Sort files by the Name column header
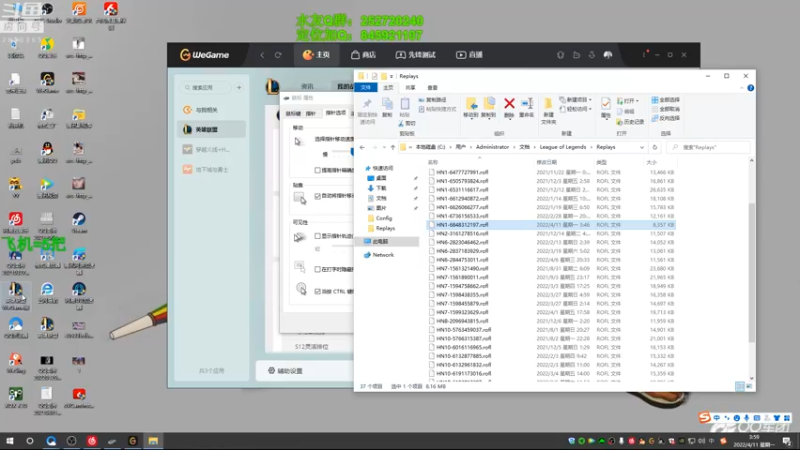 (433, 162)
